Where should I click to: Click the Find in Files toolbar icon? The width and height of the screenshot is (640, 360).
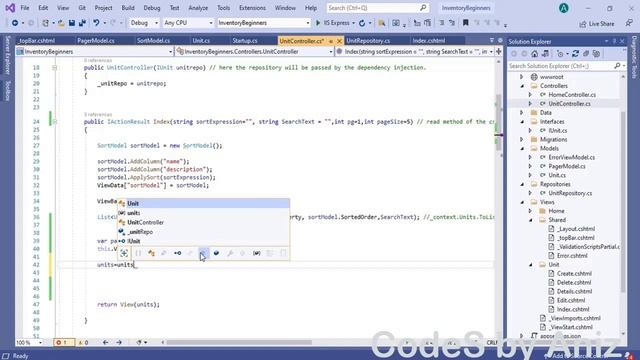click(382, 23)
